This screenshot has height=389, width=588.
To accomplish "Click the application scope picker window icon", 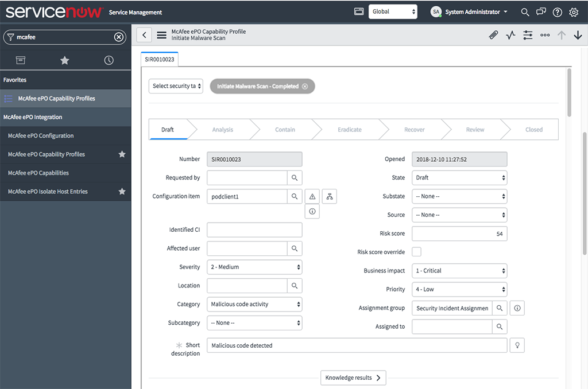I will [359, 11].
